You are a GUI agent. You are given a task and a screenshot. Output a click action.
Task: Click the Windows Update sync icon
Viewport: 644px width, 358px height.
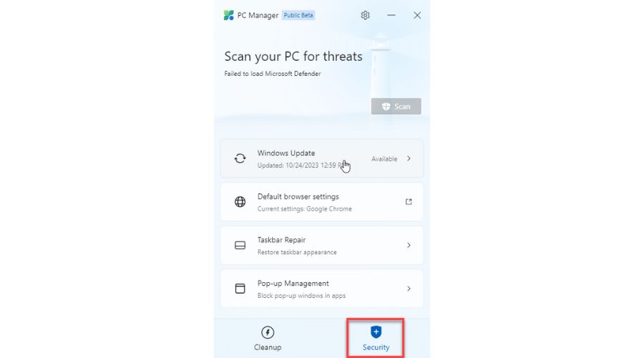coord(240,159)
